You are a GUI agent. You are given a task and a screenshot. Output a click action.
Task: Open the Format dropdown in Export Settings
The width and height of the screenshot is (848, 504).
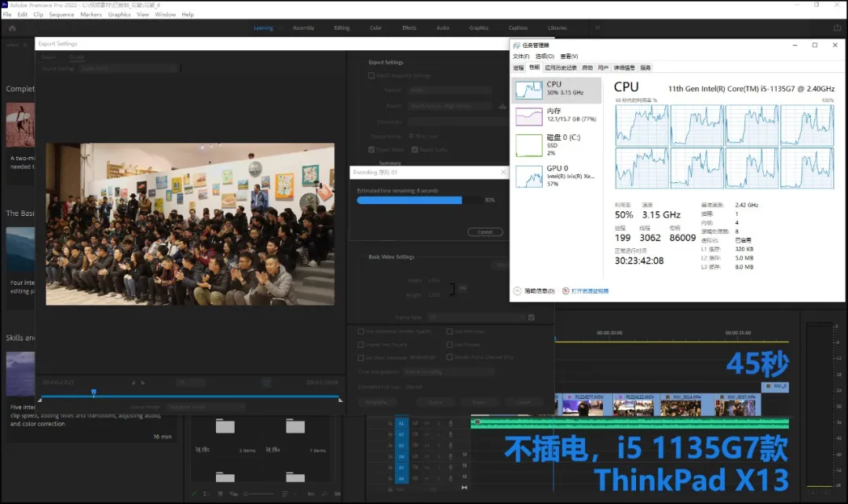pos(450,90)
